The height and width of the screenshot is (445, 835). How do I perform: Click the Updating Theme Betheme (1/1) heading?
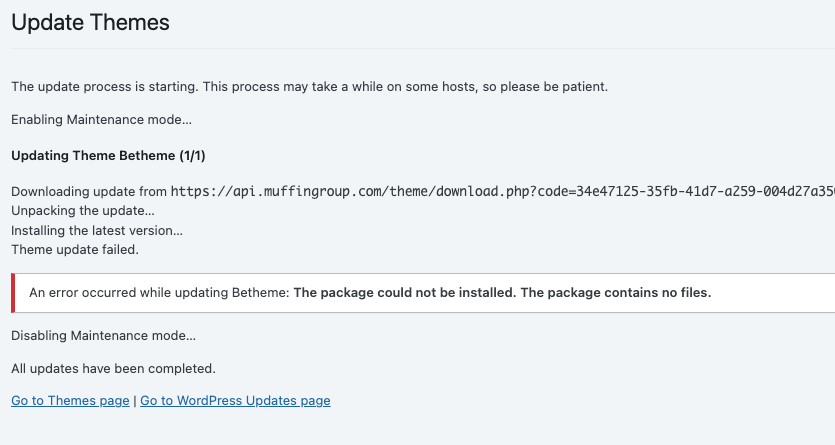pos(108,156)
